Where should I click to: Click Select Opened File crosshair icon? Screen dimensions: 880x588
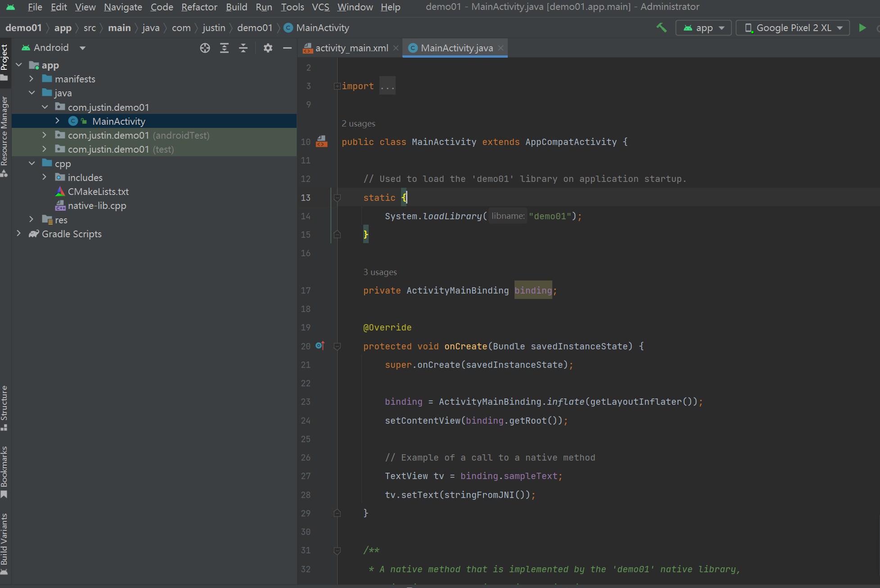(x=205, y=48)
